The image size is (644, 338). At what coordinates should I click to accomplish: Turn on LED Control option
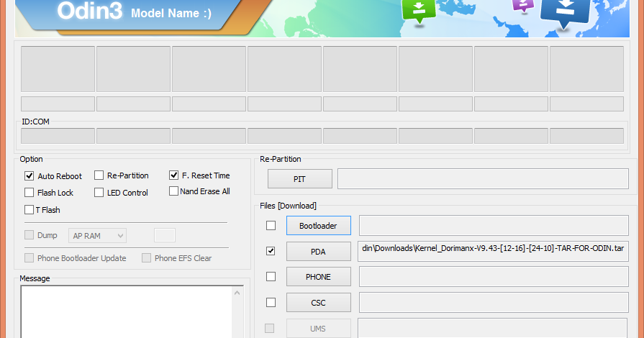(99, 193)
